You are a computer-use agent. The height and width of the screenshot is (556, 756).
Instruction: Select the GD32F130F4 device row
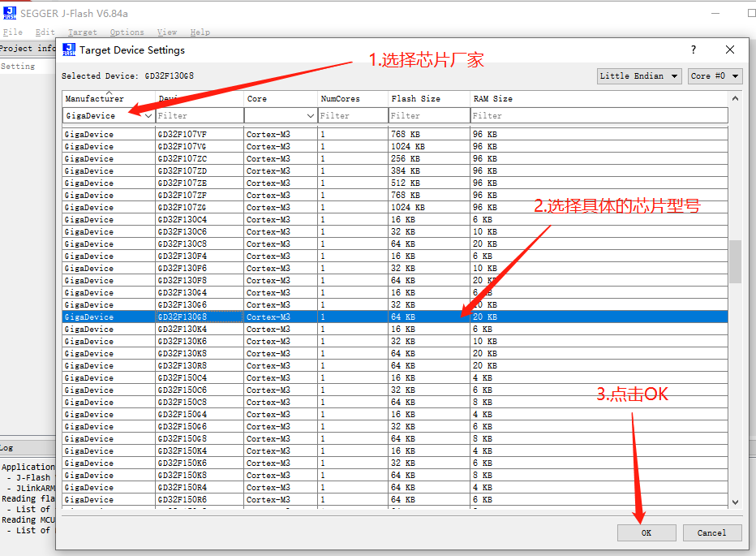point(395,256)
